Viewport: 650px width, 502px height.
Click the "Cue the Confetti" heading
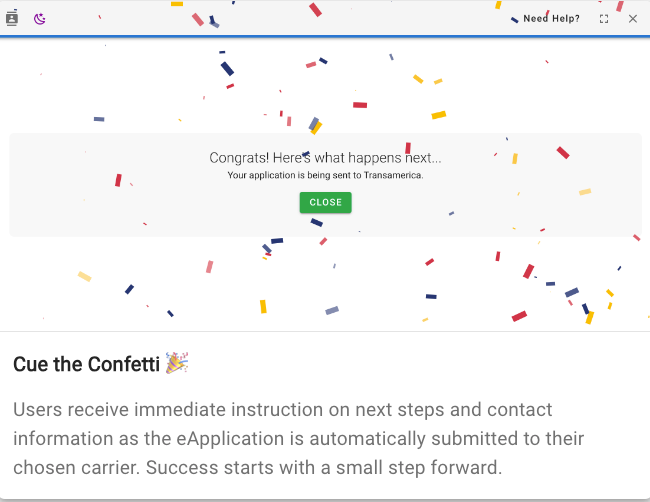click(x=86, y=364)
